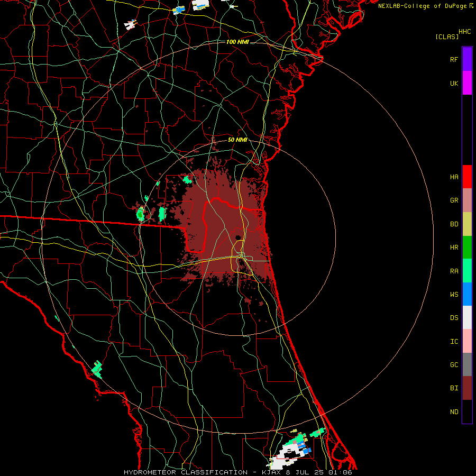Screen dimensions: 476x476
Task: Select the BD yellow legend block
Action: point(467,224)
